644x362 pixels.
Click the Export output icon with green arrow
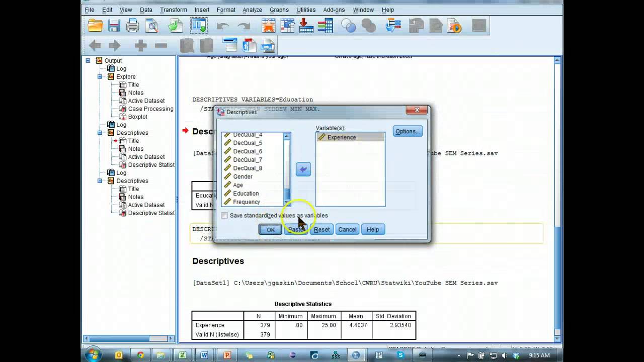pyautogui.click(x=176, y=26)
